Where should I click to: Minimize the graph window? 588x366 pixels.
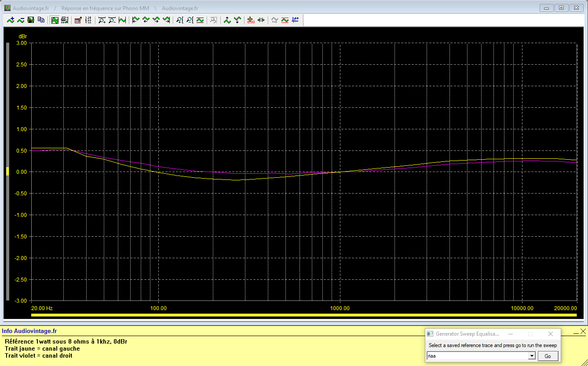547,7
